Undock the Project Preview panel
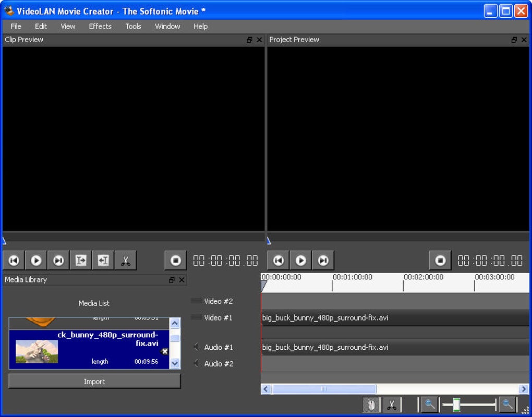The width and height of the screenshot is (532, 417). pos(514,40)
